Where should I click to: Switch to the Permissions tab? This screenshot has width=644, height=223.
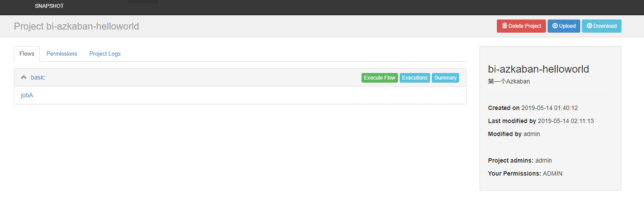click(62, 54)
